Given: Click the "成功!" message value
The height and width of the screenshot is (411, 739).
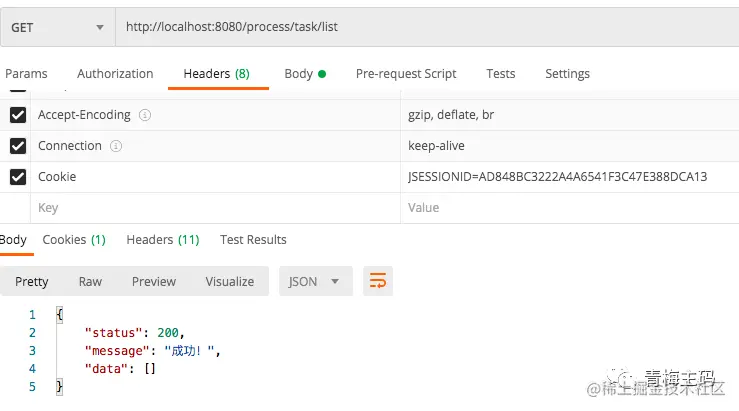Looking at the screenshot, I should [x=189, y=351].
